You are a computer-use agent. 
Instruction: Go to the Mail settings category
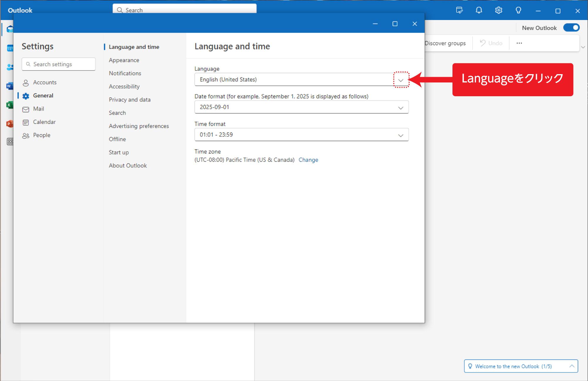[x=38, y=109]
